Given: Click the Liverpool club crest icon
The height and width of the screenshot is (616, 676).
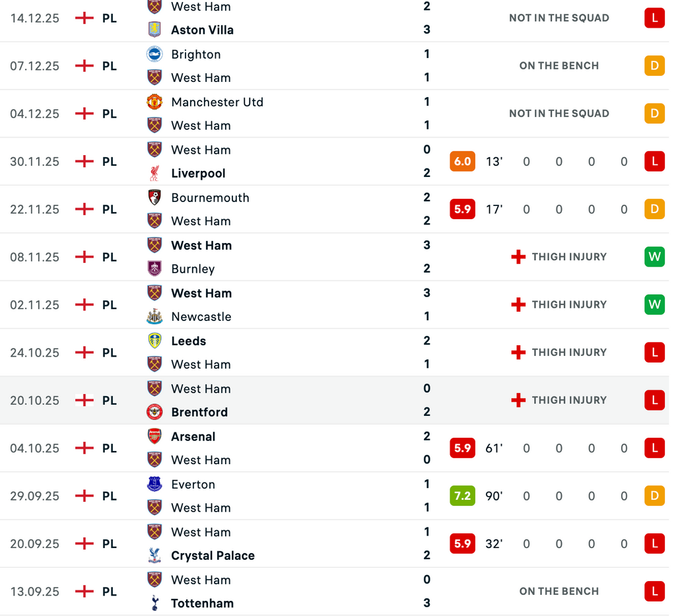Looking at the screenshot, I should (x=154, y=174).
